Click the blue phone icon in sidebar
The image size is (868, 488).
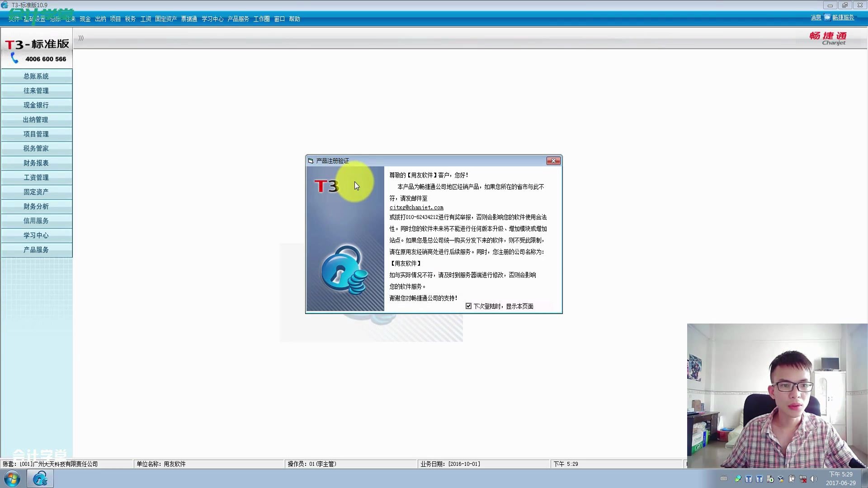(14, 58)
